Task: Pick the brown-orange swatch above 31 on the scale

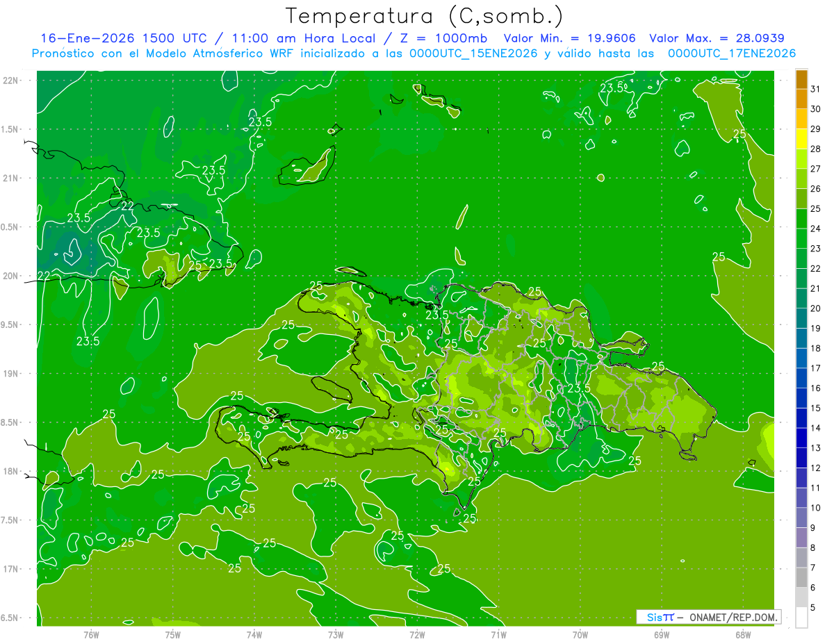Action: 801,79
